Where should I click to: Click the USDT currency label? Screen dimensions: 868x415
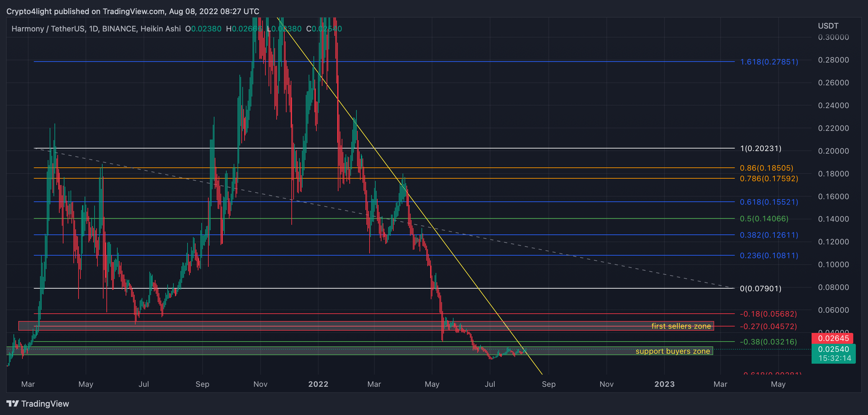click(828, 26)
